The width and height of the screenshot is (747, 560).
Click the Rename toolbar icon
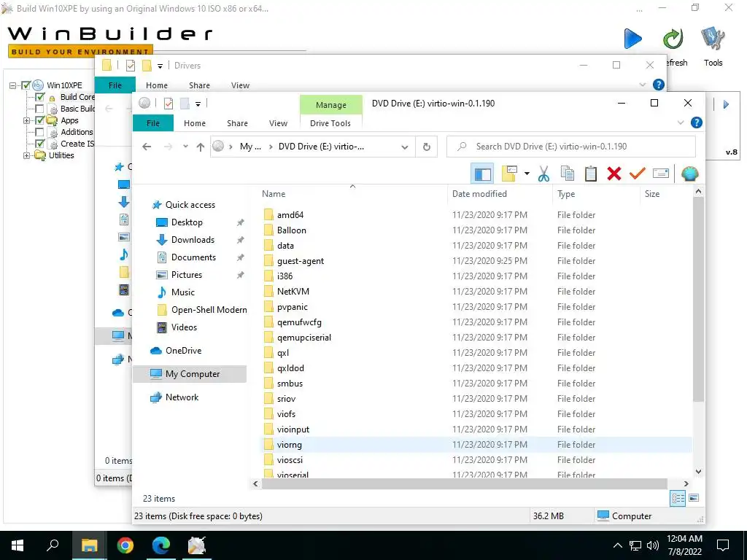661,174
